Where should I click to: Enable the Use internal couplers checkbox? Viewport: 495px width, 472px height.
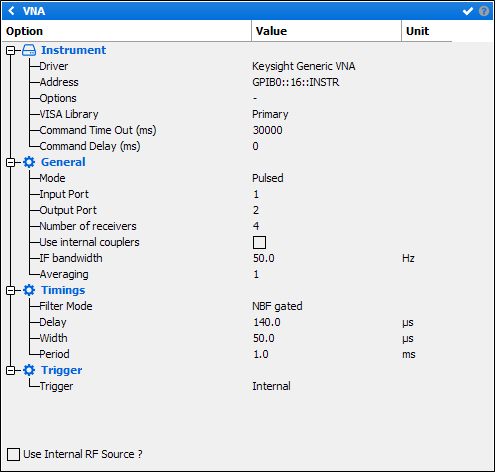pos(259,242)
